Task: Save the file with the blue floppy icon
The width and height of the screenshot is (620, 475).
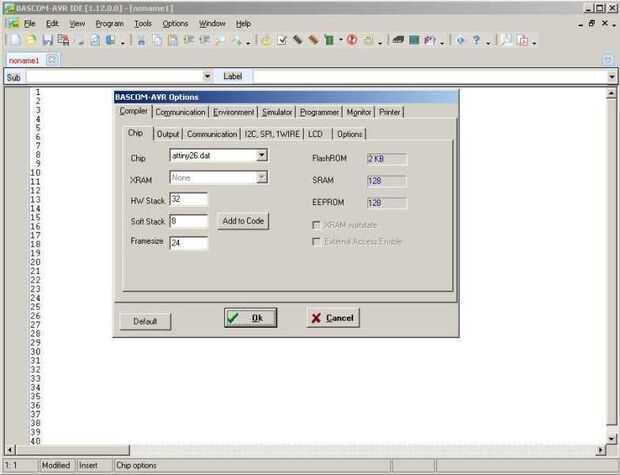Action: (47, 40)
